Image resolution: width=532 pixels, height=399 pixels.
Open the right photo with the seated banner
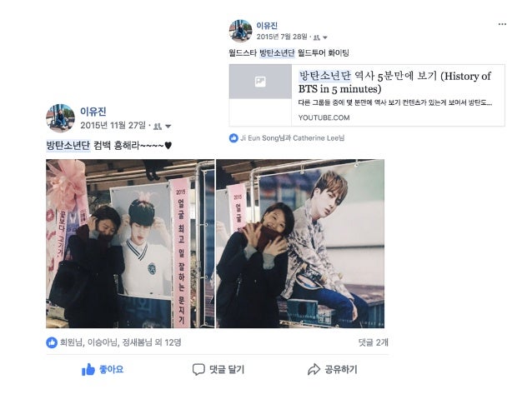click(x=300, y=243)
